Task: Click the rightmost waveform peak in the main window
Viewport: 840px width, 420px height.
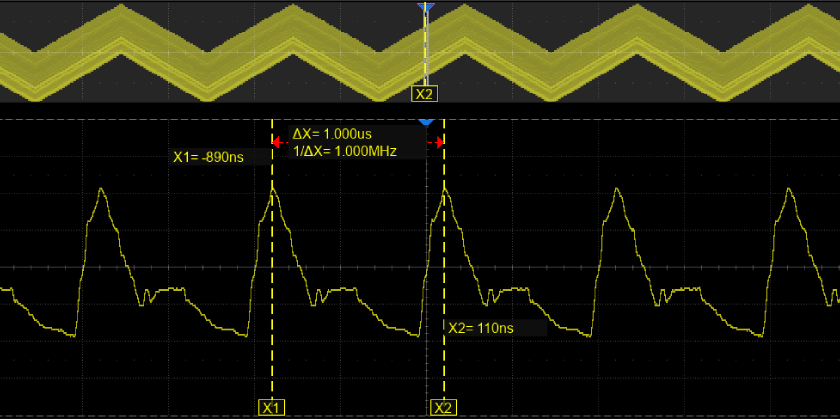Action: click(789, 190)
